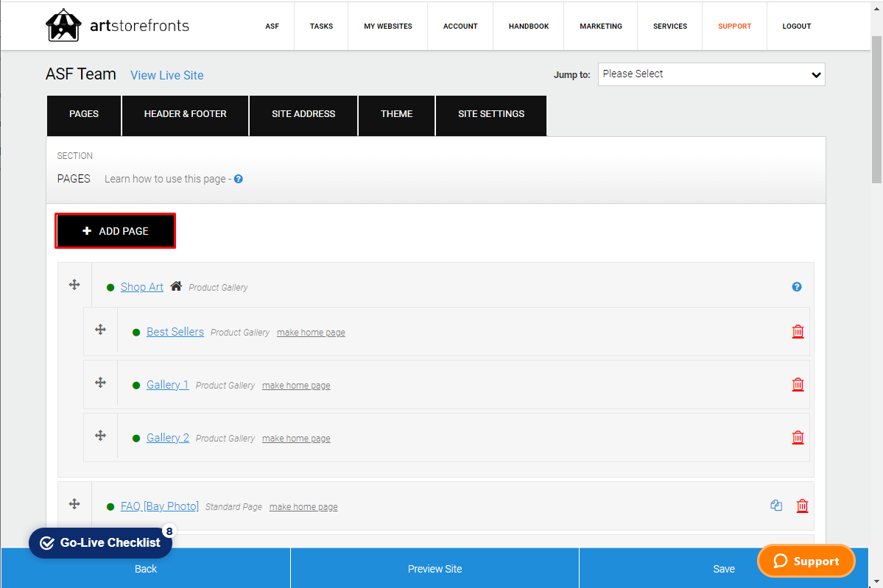The height and width of the screenshot is (588, 883).
Task: Select the home icon beside Shop Art
Action: [x=176, y=285]
